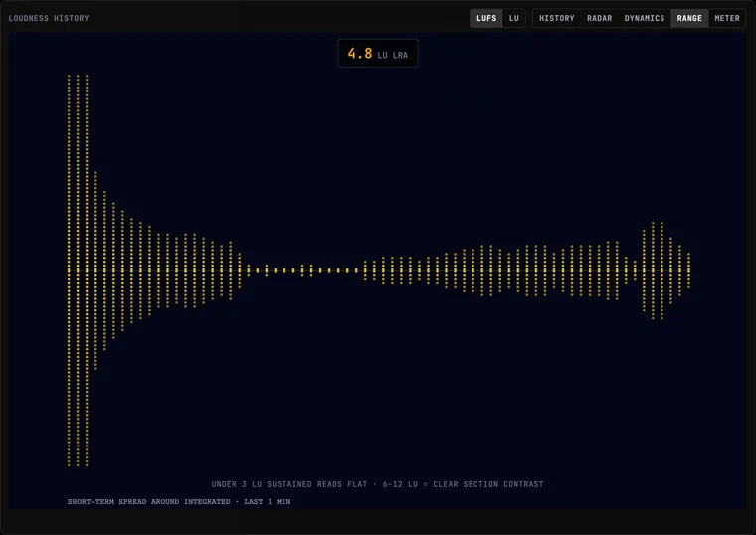The height and width of the screenshot is (535, 756).
Task: Click the 'Short-term spread around integrated' caption
Action: tap(179, 502)
